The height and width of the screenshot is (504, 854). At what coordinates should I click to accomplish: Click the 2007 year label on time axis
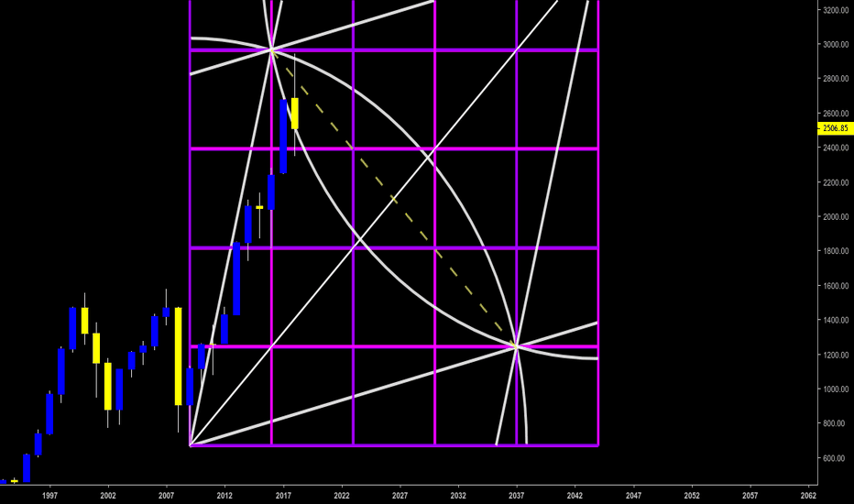pyautogui.click(x=166, y=495)
